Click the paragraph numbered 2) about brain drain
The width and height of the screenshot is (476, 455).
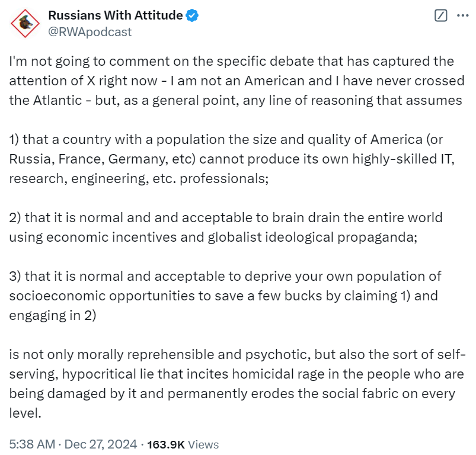tap(225, 227)
